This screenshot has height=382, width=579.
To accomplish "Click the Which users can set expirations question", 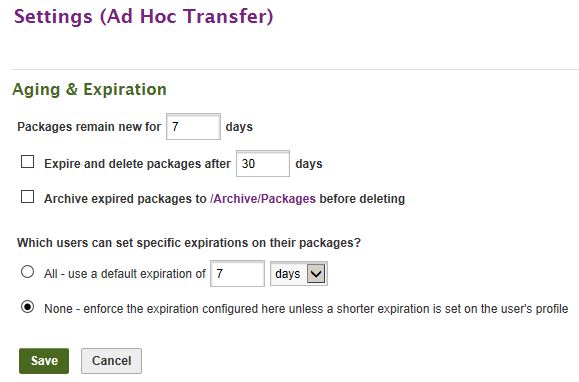I will [x=189, y=242].
